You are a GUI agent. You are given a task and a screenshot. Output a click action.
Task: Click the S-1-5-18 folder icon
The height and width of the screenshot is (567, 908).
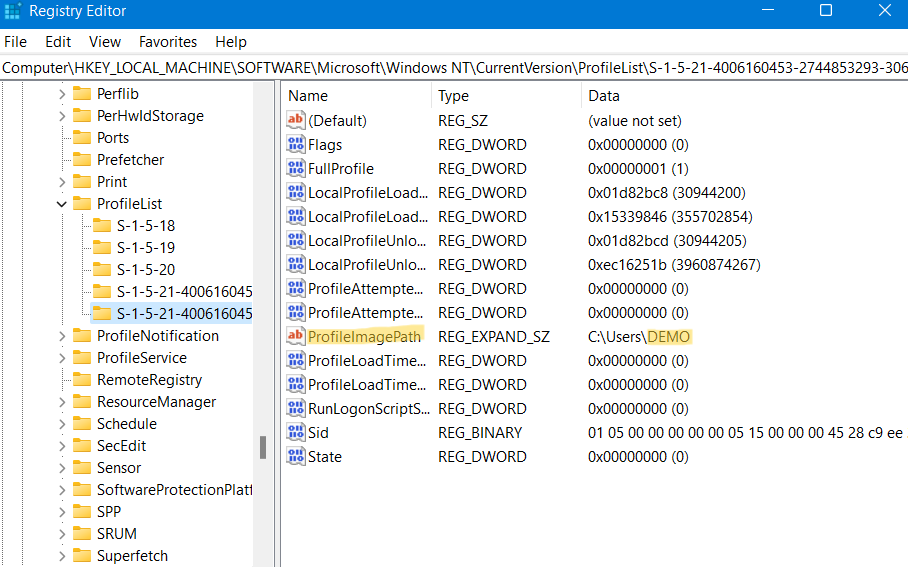coord(102,226)
